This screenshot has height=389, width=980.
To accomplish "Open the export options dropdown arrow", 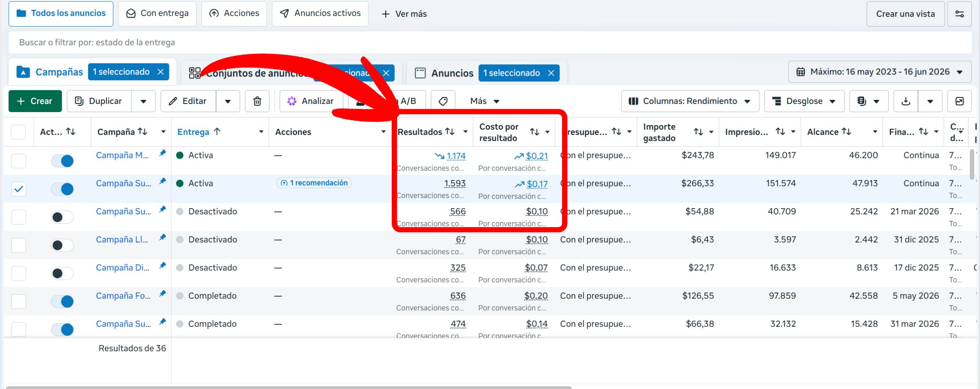I will coord(930,101).
